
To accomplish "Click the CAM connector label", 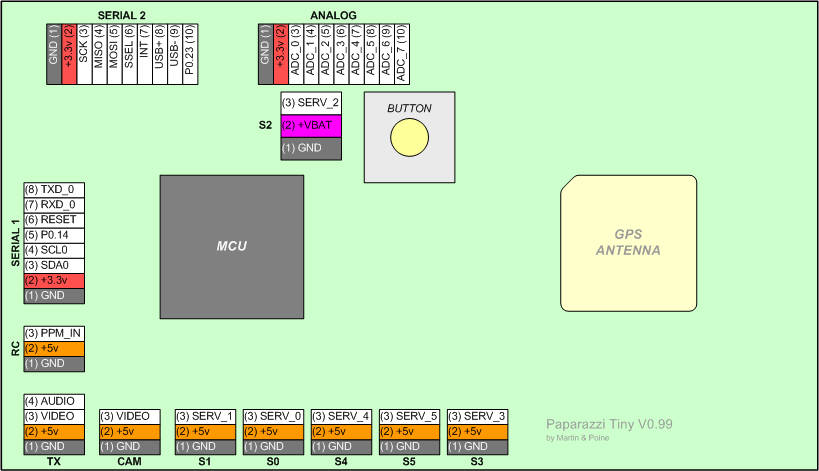I will (129, 462).
